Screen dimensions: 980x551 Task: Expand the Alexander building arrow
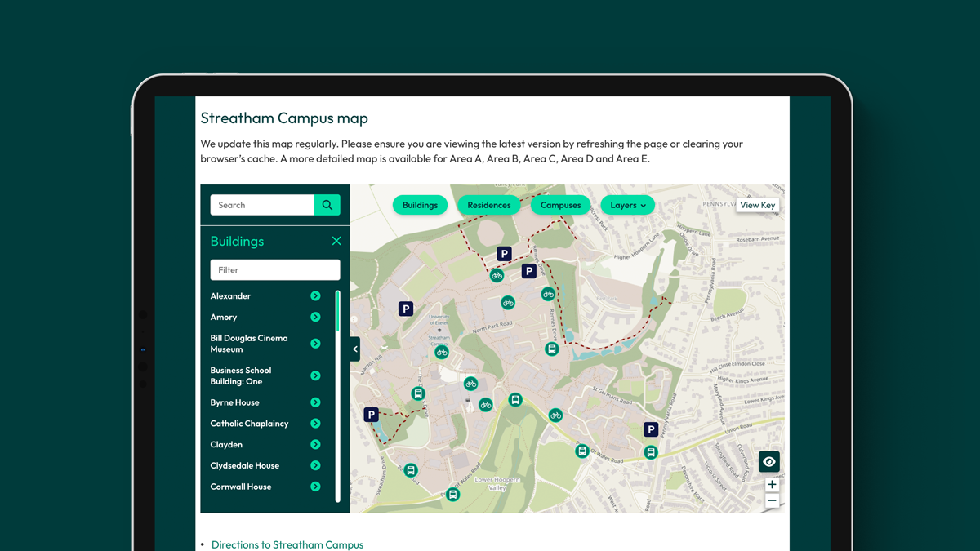[x=315, y=296]
